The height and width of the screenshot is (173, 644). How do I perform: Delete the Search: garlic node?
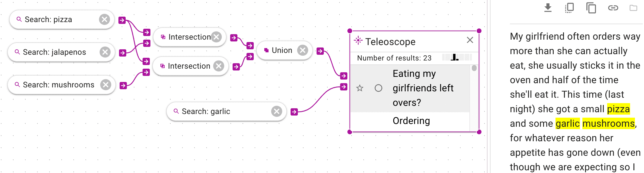276,111
